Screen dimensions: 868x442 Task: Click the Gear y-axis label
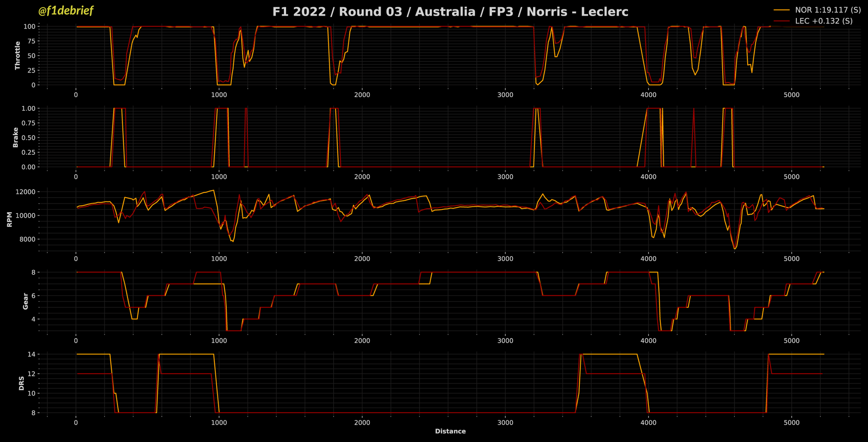coord(25,302)
